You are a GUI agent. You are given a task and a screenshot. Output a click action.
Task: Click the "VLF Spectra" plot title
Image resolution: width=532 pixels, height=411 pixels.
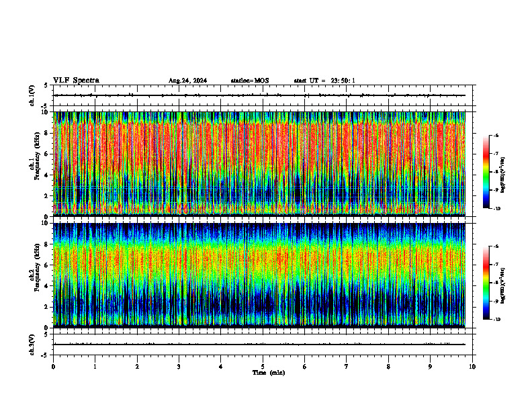point(76,81)
